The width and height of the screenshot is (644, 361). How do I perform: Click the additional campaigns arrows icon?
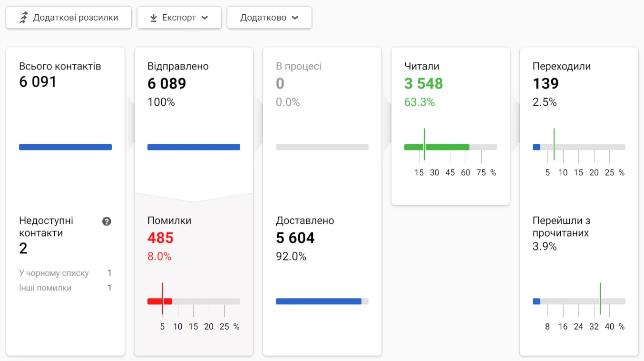click(23, 18)
